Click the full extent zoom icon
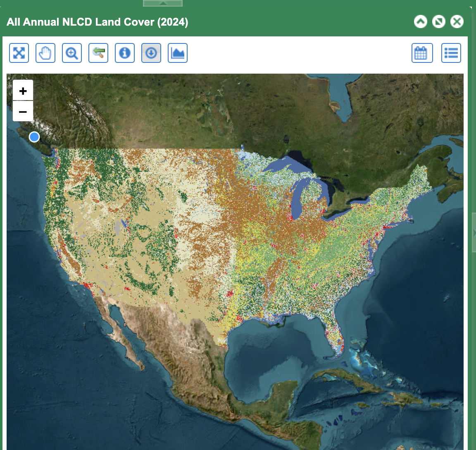The width and height of the screenshot is (476, 450). pyautogui.click(x=19, y=53)
